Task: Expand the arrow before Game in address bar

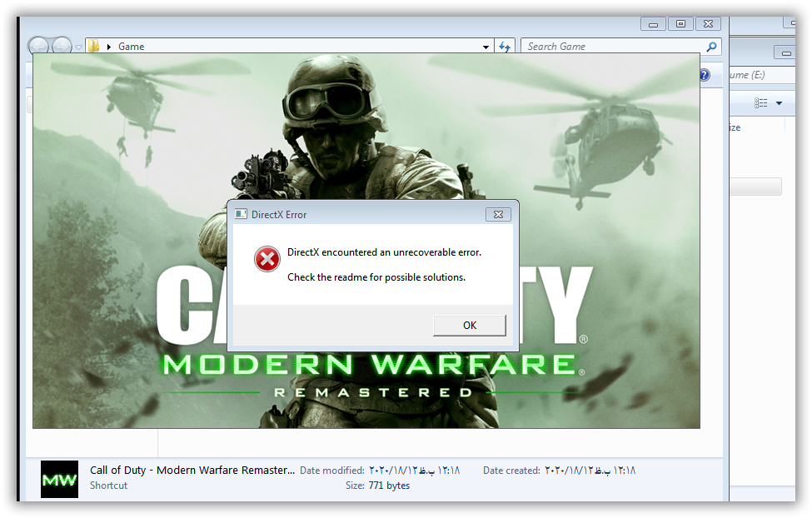Action: coord(109,47)
